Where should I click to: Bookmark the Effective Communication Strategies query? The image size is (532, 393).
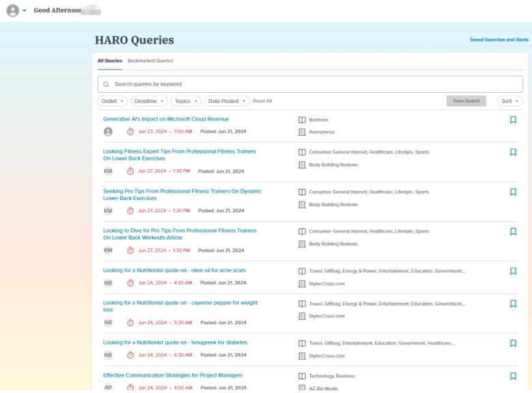click(513, 376)
